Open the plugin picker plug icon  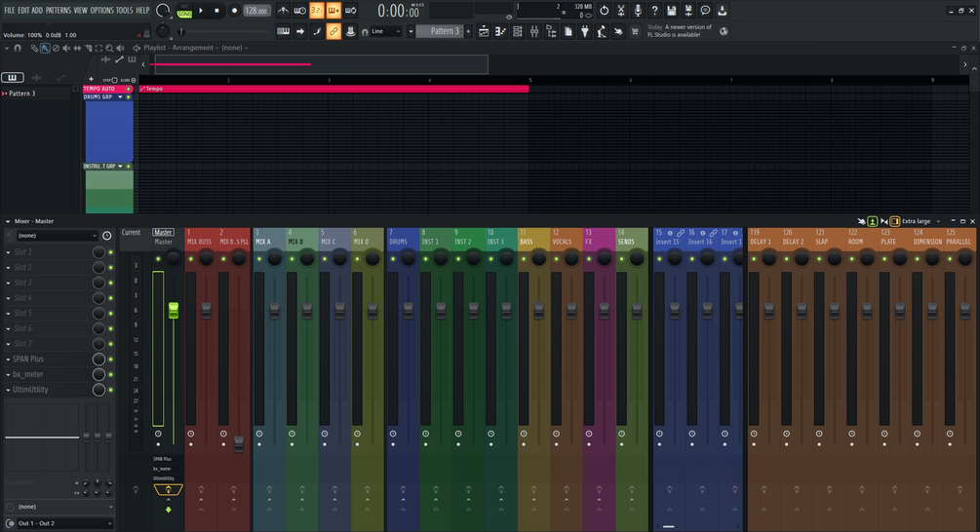[585, 31]
